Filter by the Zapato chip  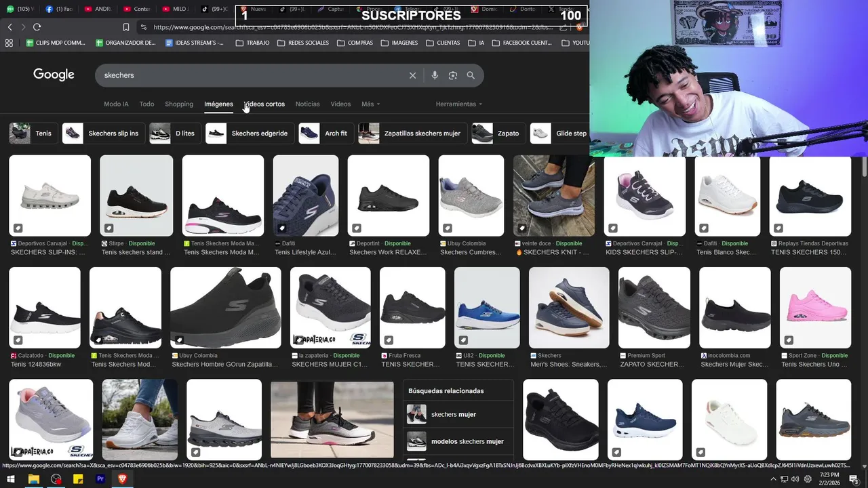tap(498, 134)
